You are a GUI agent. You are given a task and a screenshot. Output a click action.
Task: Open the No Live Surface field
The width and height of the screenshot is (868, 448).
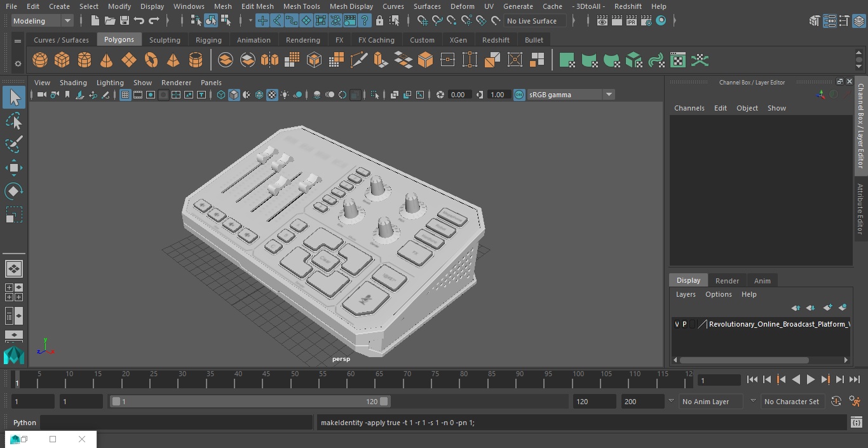(536, 21)
